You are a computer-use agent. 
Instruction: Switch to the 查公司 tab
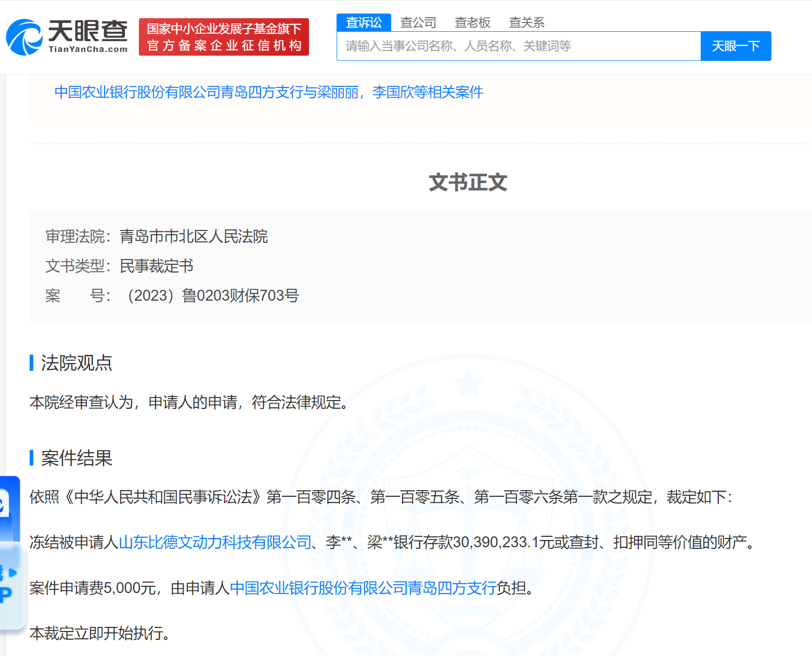(418, 22)
